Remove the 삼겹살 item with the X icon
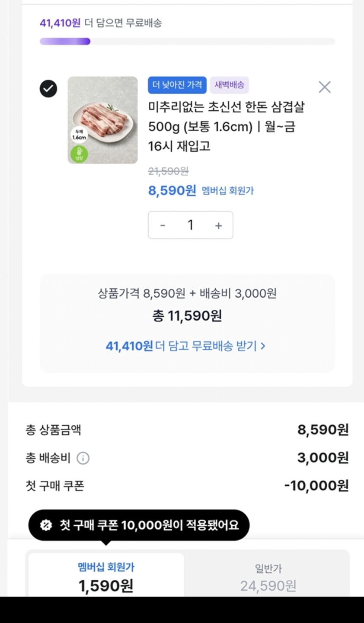The height and width of the screenshot is (623, 364). tap(325, 87)
